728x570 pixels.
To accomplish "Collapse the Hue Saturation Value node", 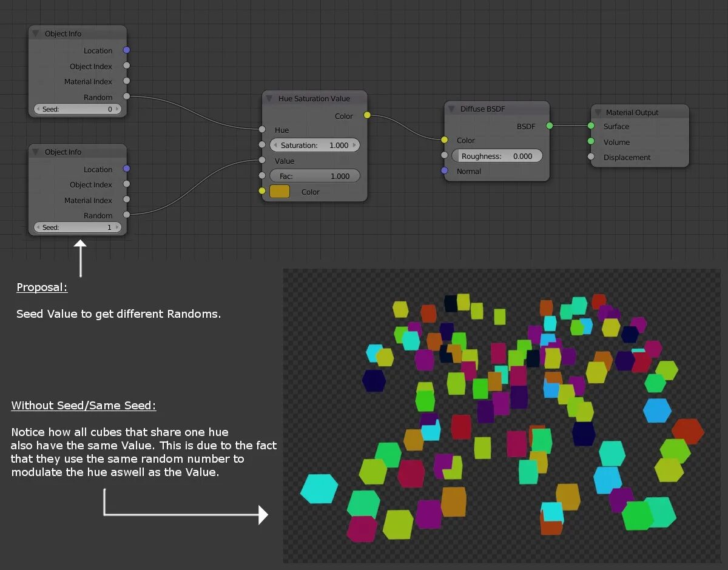I will tap(269, 98).
